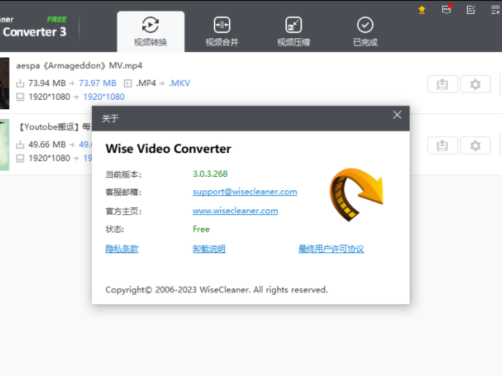Open the 卸载说明 link
The image size is (502, 376).
coord(209,249)
